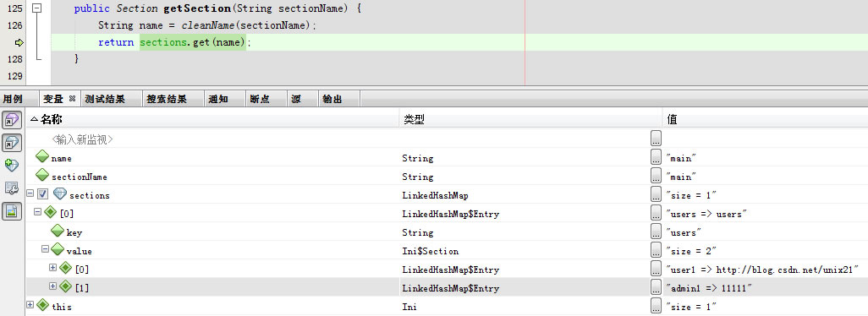The width and height of the screenshot is (868, 316).
Task: Switch to the 源 tab
Action: coord(297,99)
